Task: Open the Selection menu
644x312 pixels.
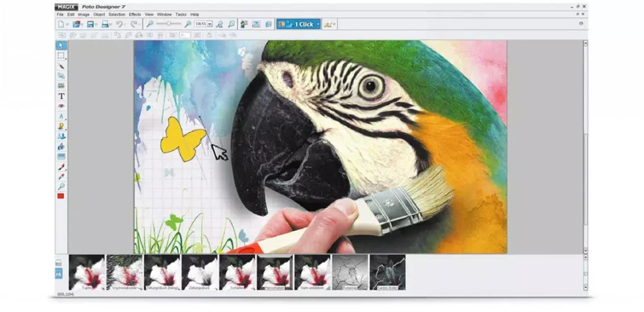Action: [116, 14]
